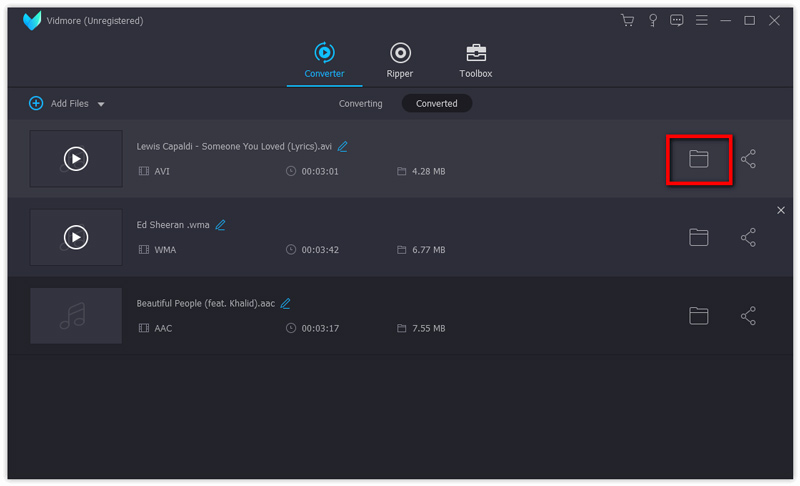Viewport: 800px width, 486px height.
Task: Expand the Add Files dropdown arrow
Action: coord(101,104)
